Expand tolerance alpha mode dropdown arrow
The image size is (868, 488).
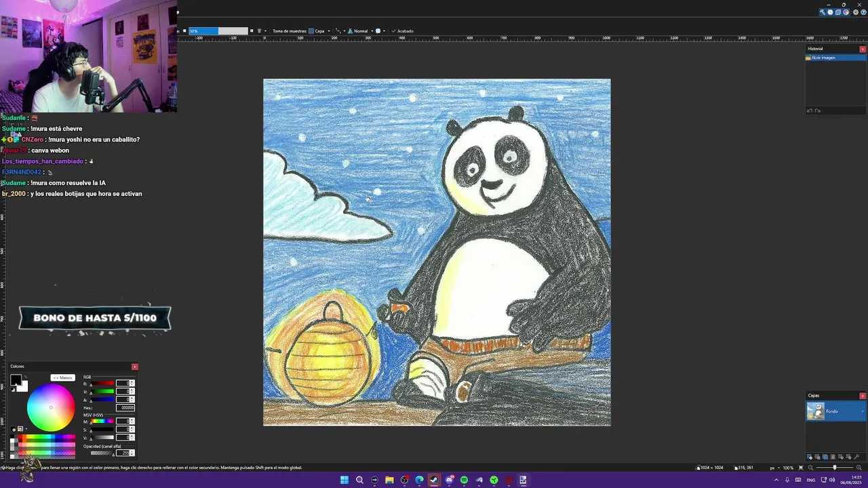click(x=265, y=30)
